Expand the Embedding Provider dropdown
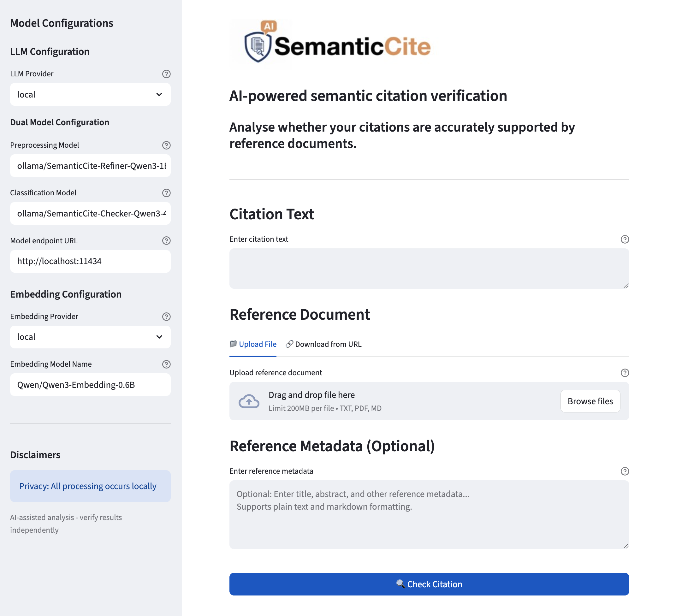676x616 pixels. (x=90, y=337)
